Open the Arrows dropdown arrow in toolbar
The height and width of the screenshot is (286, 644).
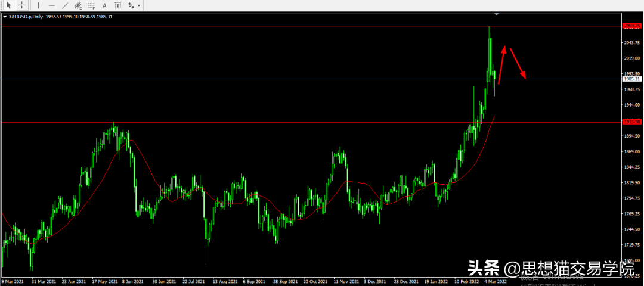[139, 5]
